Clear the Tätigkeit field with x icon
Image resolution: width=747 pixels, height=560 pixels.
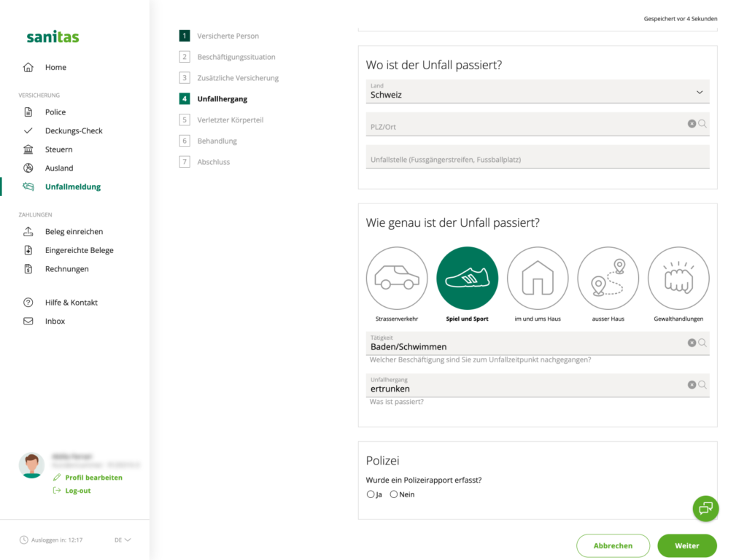692,343
